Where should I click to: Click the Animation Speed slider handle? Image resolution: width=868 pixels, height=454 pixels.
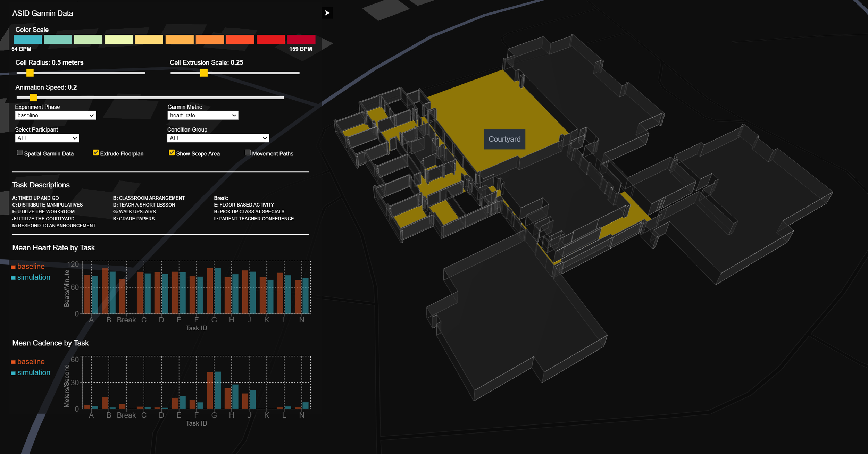[34, 98]
